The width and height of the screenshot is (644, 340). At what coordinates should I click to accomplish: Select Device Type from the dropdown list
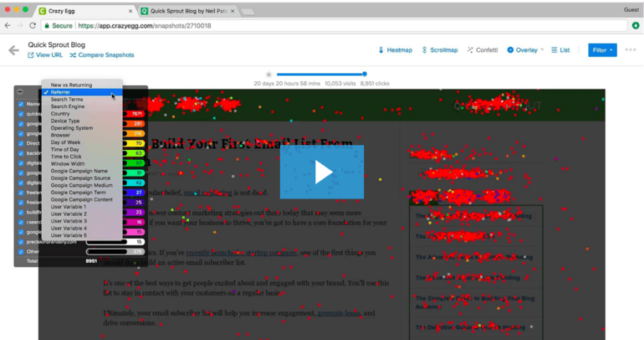[65, 121]
